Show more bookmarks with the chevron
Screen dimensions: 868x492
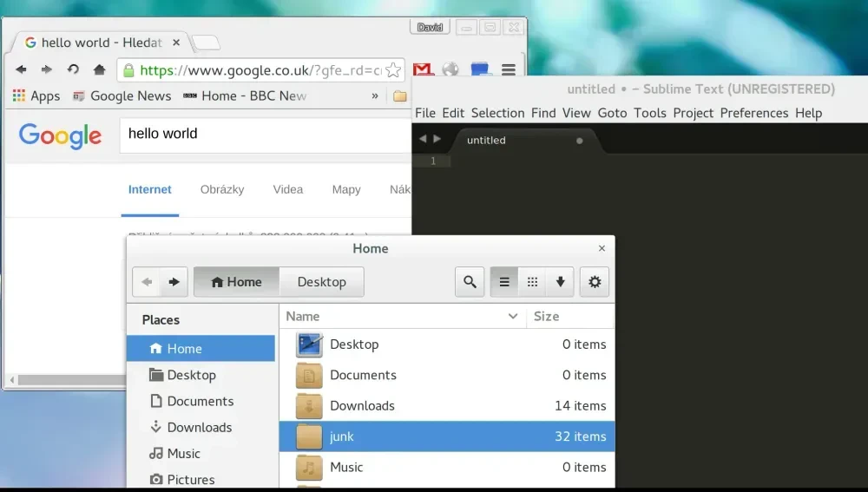[375, 95]
